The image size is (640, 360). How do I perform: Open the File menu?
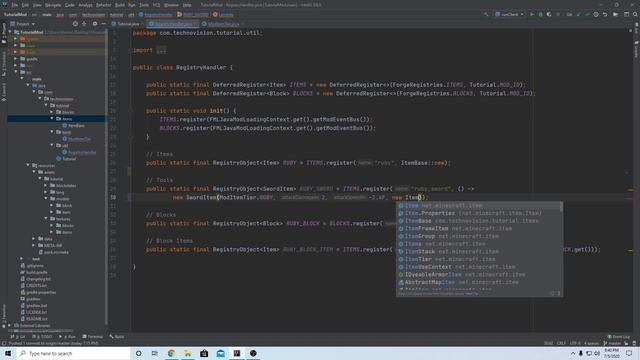[15, 5]
